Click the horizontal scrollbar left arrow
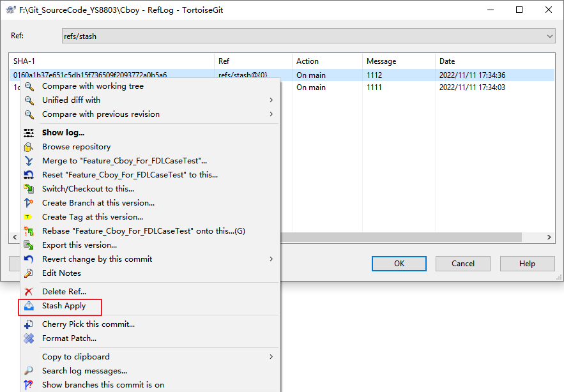The image size is (564, 392). pos(15,237)
